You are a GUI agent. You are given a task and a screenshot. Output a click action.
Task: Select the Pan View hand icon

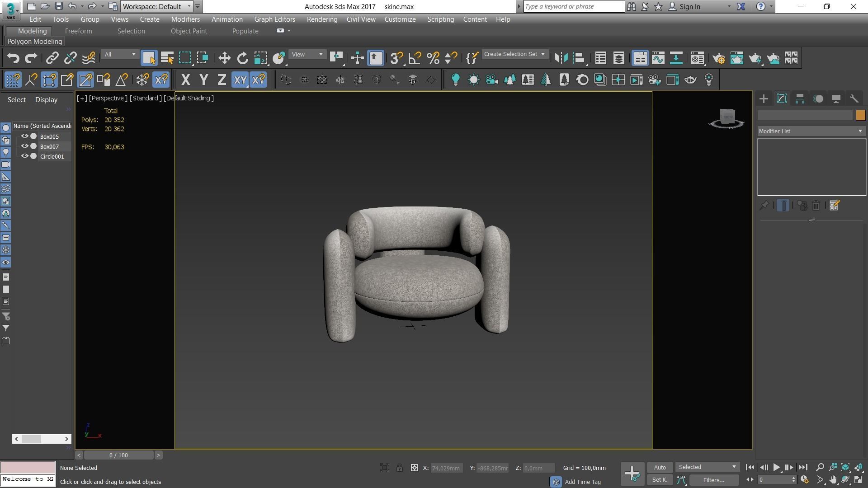click(x=833, y=480)
